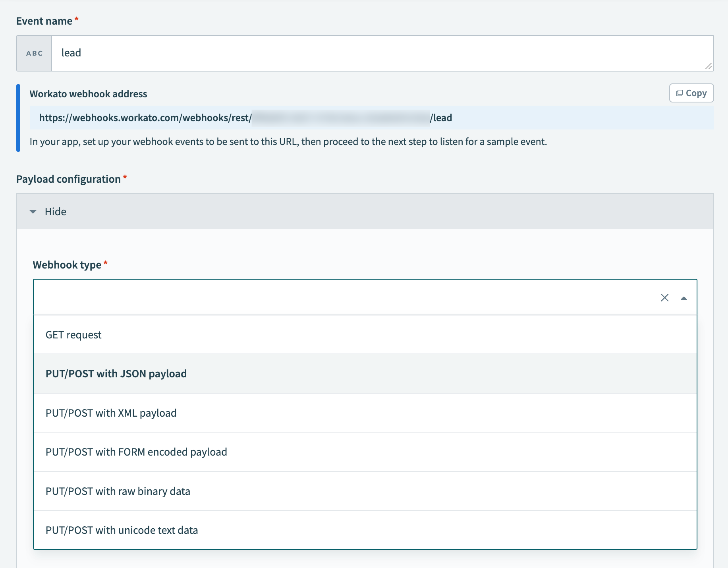The image size is (728, 568).
Task: Open the Webhook type dropdown field
Action: (318, 297)
